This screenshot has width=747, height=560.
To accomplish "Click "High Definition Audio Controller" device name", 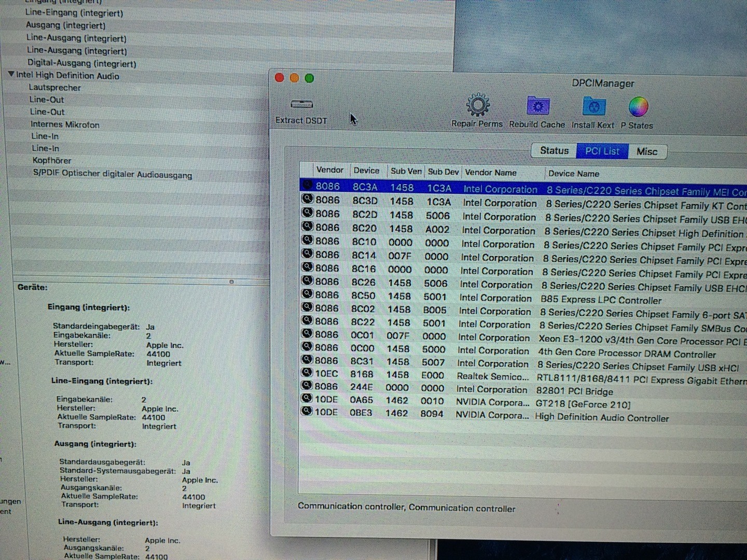I will (x=602, y=417).
